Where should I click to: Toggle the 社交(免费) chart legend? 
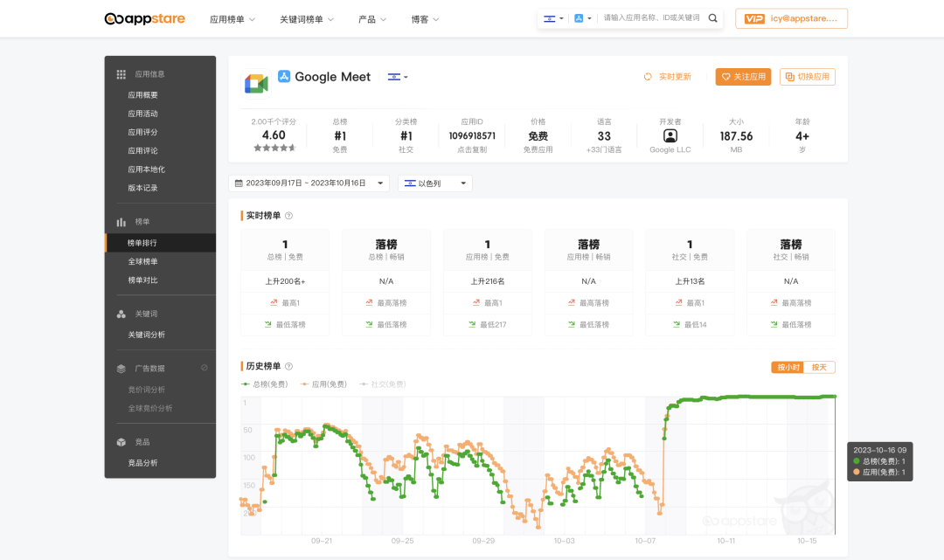382,383
